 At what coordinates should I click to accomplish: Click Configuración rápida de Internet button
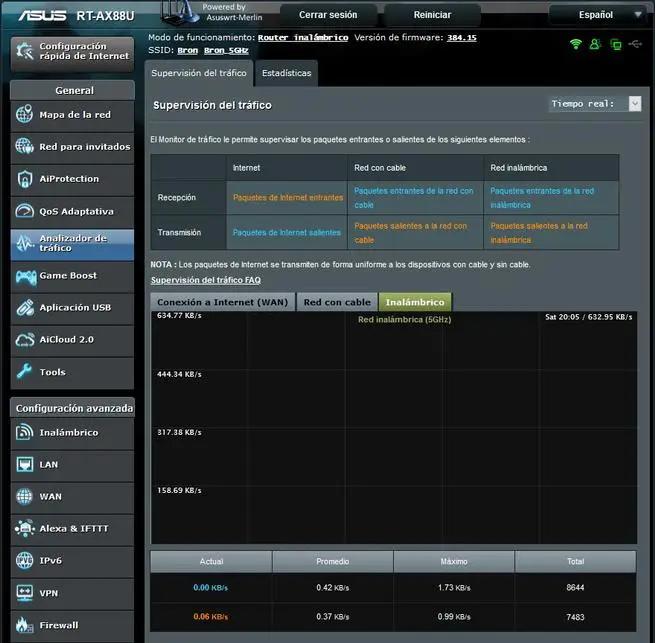(x=73, y=53)
